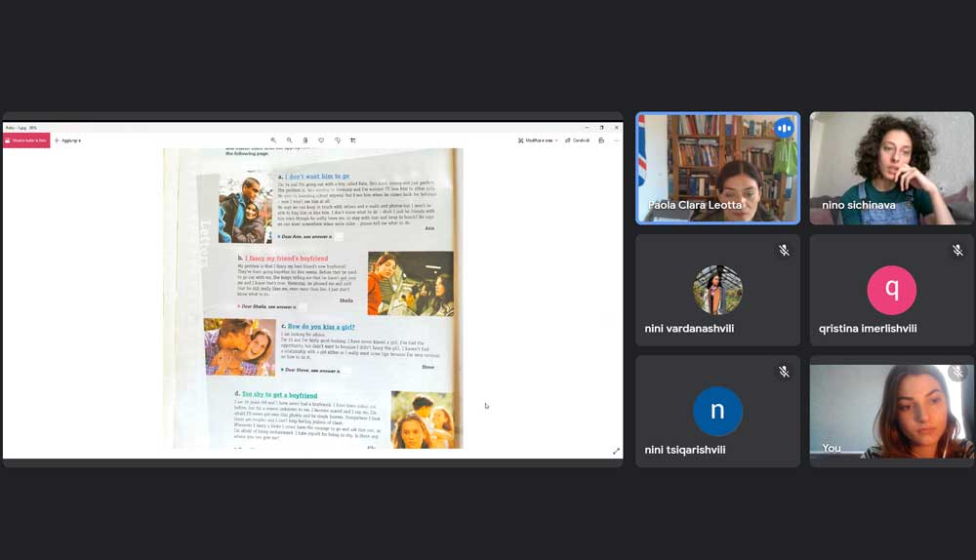Select nino sichinava's video tile

click(x=891, y=168)
